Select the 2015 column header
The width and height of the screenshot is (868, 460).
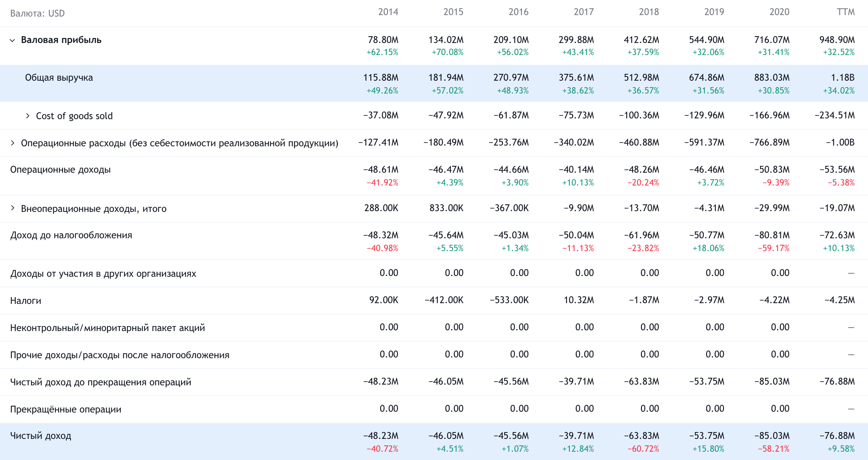click(x=453, y=12)
